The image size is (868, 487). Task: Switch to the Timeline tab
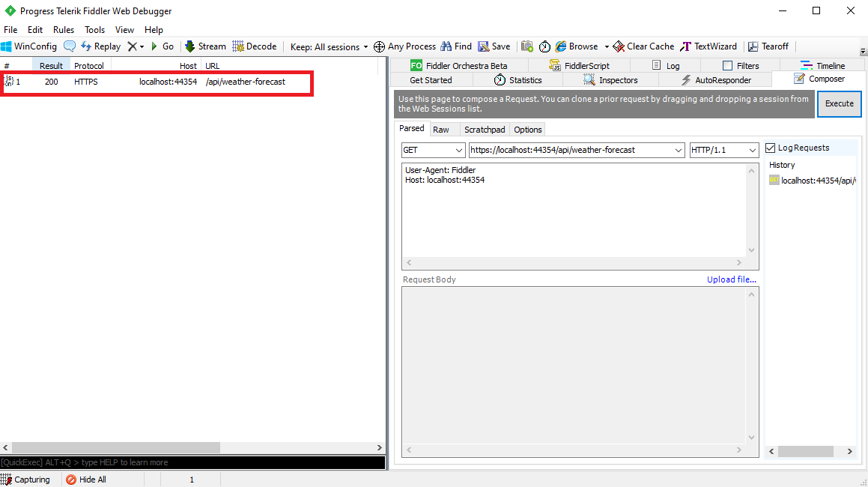822,65
